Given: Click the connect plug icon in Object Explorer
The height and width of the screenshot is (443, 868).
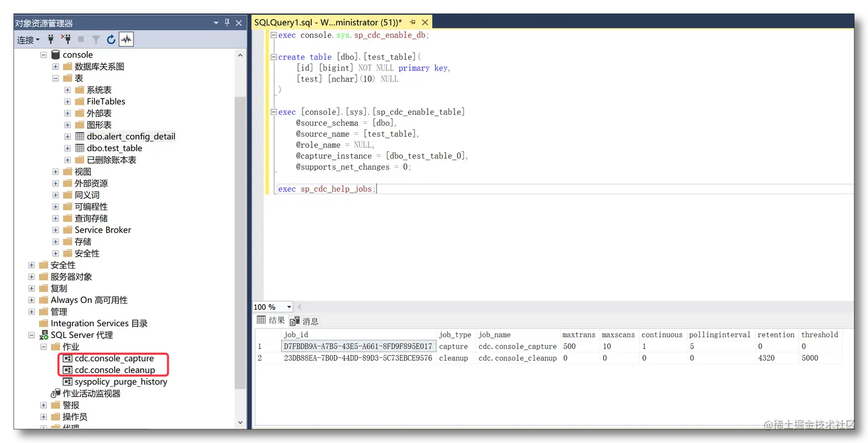Looking at the screenshot, I should click(51, 39).
